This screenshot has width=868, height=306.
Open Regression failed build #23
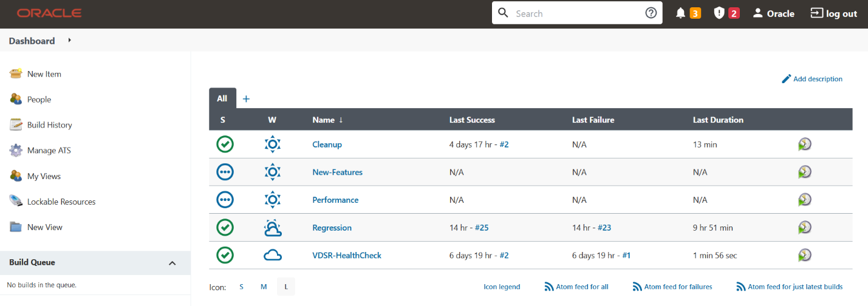click(604, 228)
